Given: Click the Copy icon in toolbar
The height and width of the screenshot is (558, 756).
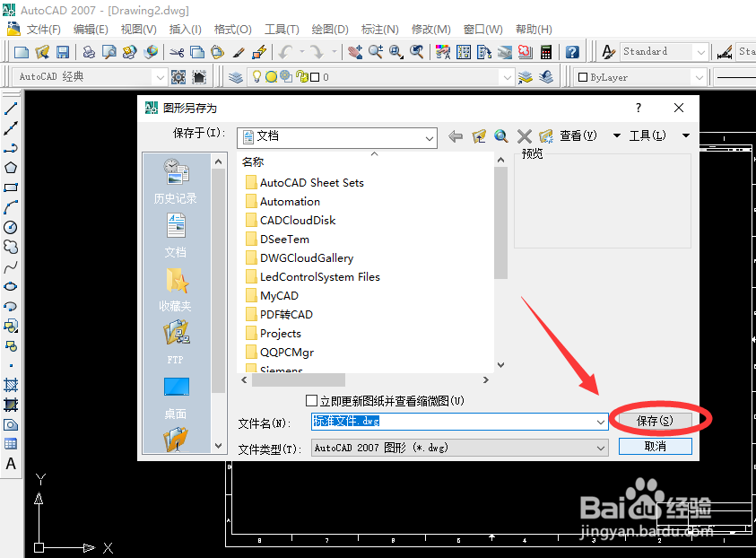Looking at the screenshot, I should coord(197,52).
